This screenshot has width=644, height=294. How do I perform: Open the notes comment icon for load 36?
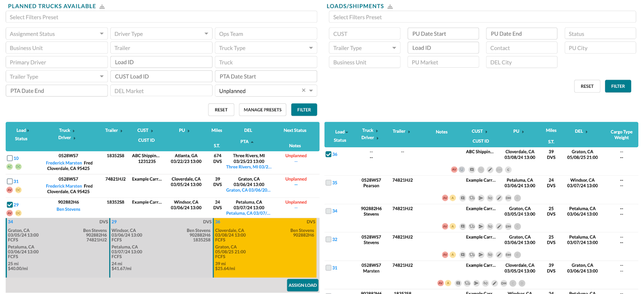472,170
